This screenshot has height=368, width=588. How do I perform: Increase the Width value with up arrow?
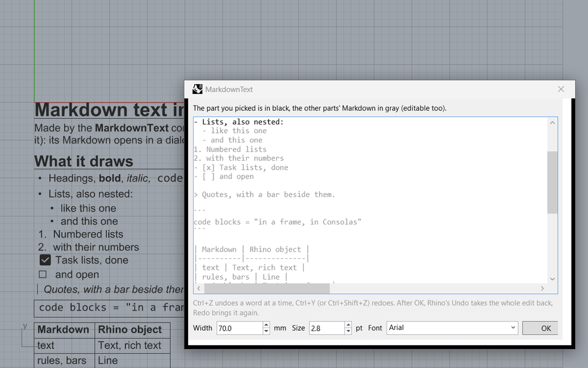click(266, 325)
